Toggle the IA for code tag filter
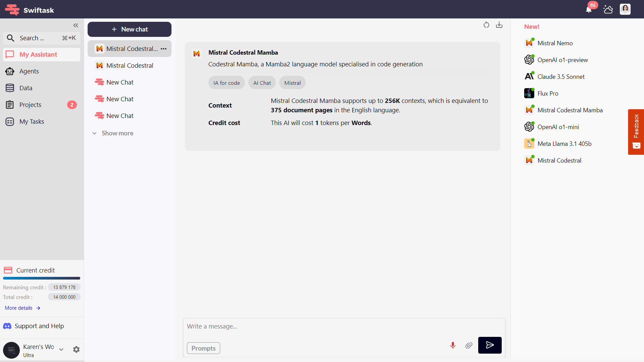The width and height of the screenshot is (644, 362). tap(227, 82)
